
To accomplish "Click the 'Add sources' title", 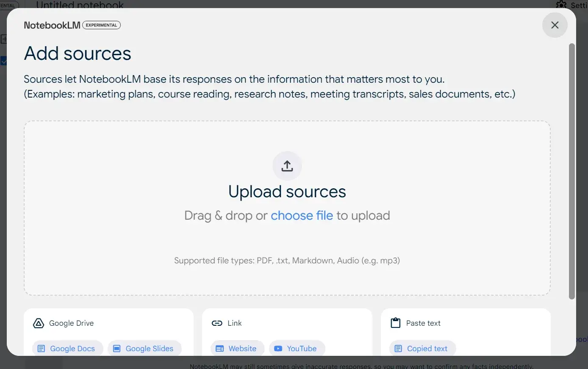I will pyautogui.click(x=78, y=53).
